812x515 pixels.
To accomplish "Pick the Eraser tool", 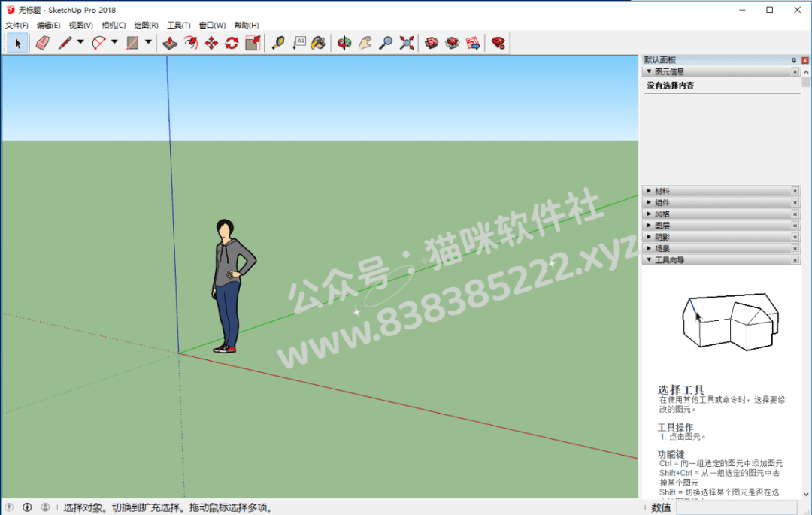I will point(43,43).
